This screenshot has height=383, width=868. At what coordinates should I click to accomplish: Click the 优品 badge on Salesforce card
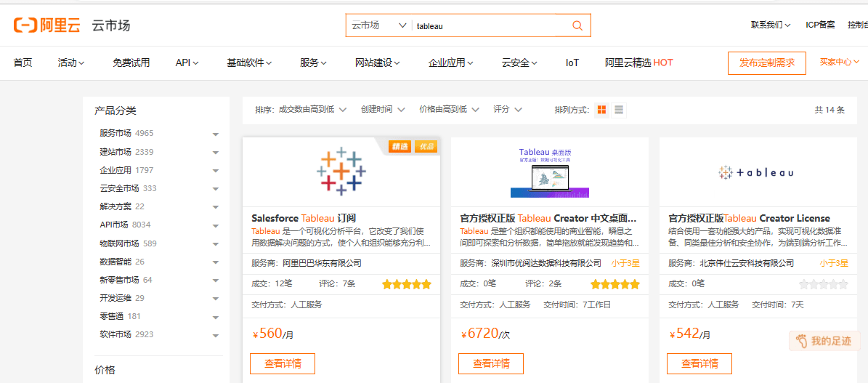click(x=426, y=146)
